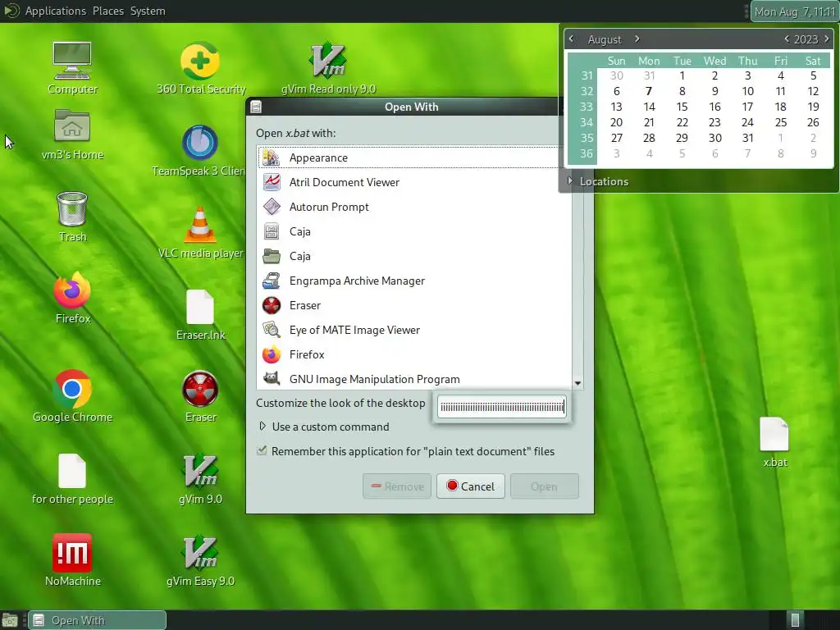Viewport: 840px width, 630px height.
Task: Select day 22 in the calendar
Action: (x=682, y=122)
